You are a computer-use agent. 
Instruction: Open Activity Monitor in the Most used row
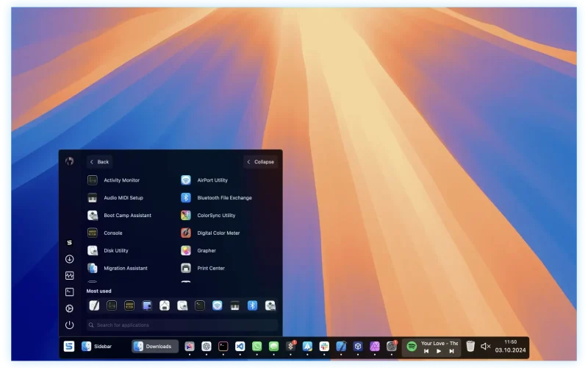click(112, 305)
